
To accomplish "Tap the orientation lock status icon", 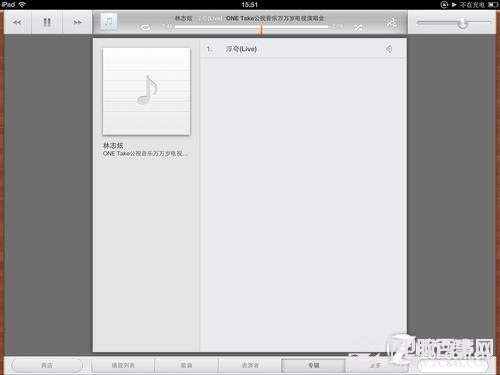I will pyautogui.click(x=444, y=5).
